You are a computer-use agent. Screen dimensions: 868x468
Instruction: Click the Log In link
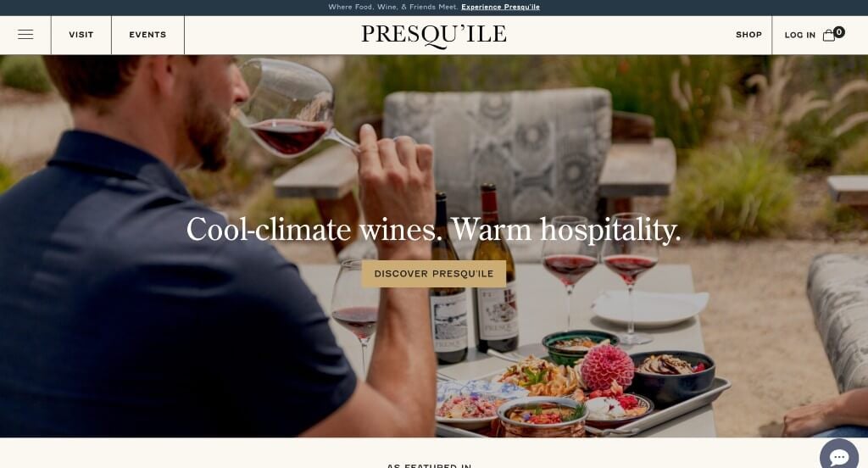800,35
